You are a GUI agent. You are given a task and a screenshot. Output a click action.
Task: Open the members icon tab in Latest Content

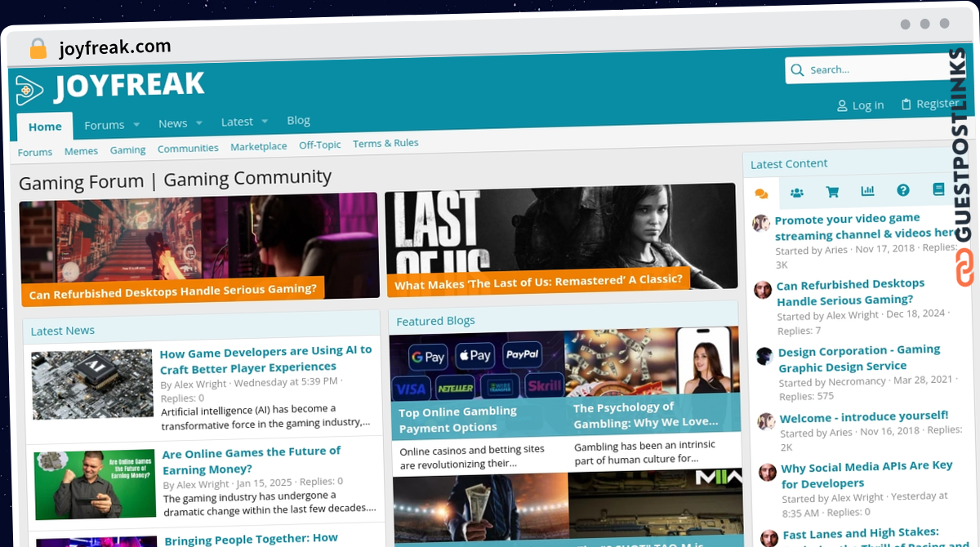click(797, 193)
